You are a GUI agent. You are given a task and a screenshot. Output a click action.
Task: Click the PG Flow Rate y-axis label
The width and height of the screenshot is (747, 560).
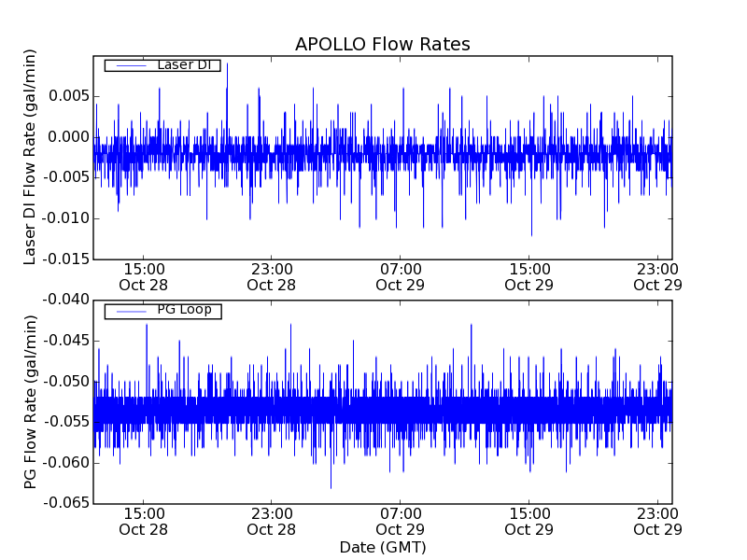click(x=31, y=401)
